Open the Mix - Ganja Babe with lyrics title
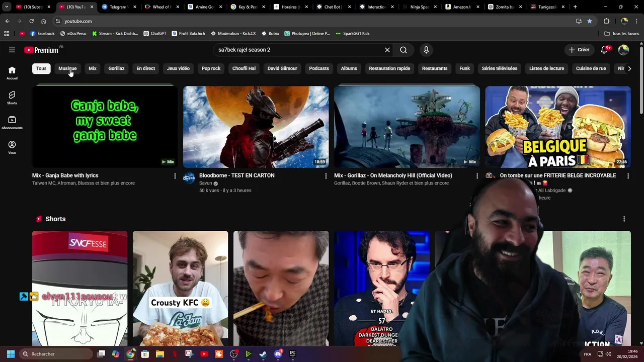Screen dimensions: 644x362 pos(65,175)
